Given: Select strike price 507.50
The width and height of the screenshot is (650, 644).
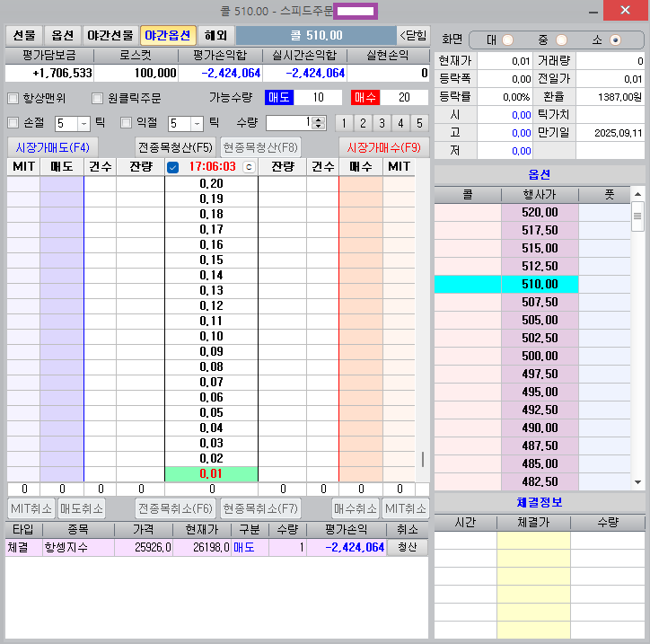Looking at the screenshot, I should [x=540, y=302].
